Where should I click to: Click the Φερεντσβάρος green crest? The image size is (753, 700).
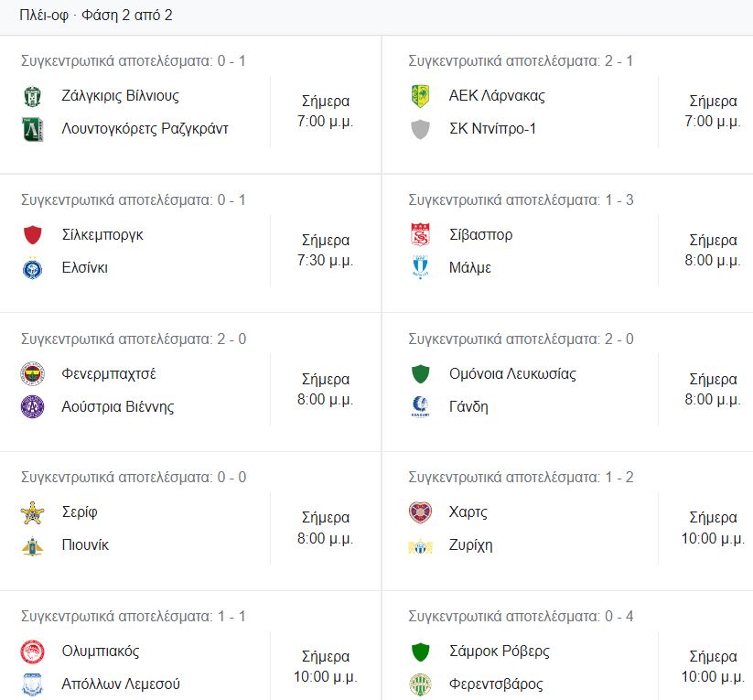point(420,684)
